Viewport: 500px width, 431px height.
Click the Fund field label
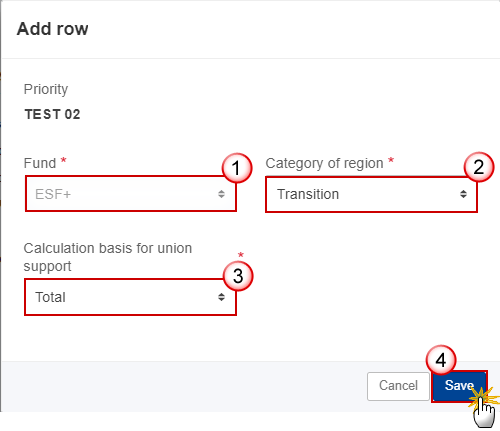[x=40, y=163]
